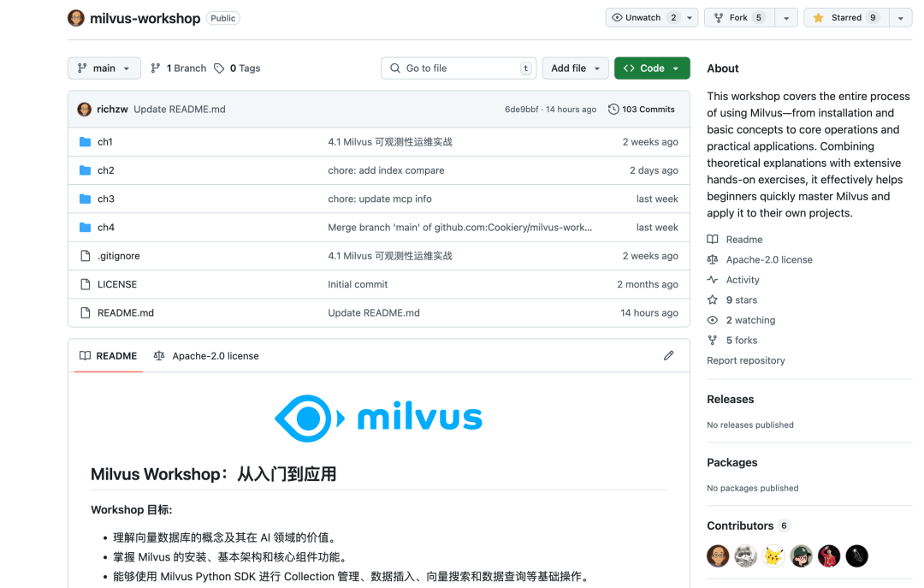Open the raccoon contributor avatar

(x=745, y=555)
